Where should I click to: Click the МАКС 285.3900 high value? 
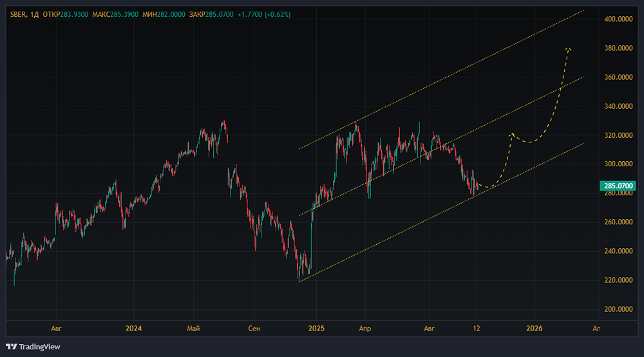point(115,14)
